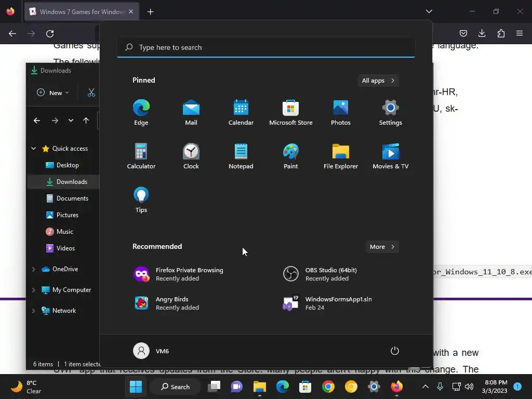Open notification center badge
Screen dimensions: 532x399
coord(517,387)
